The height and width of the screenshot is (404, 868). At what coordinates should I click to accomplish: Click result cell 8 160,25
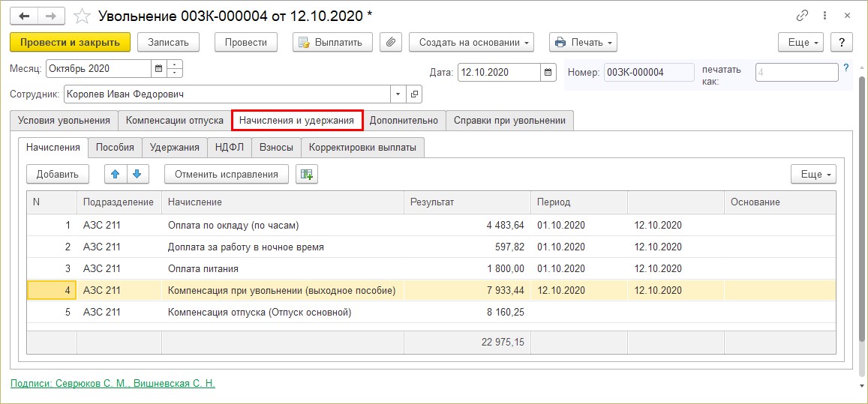point(467,312)
